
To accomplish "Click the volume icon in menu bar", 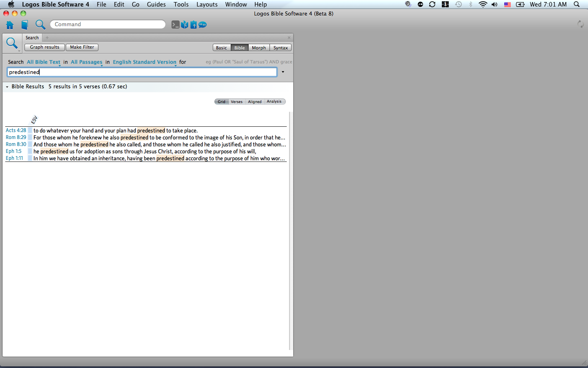I will [x=494, y=4].
